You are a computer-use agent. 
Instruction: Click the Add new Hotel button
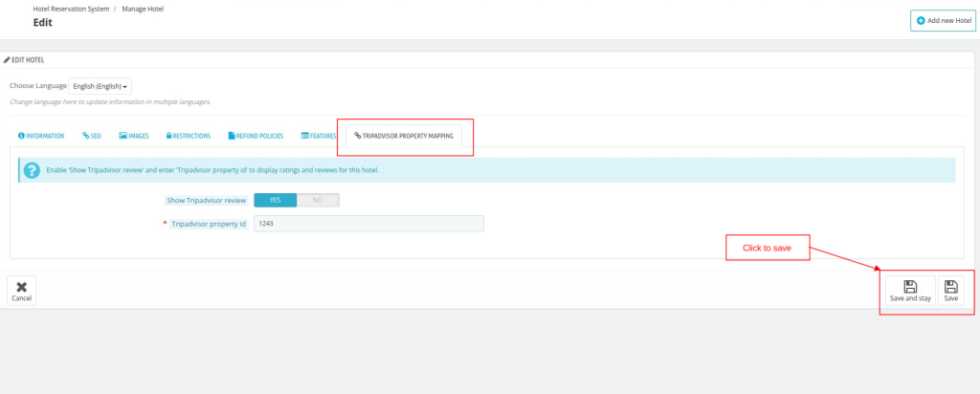tap(943, 21)
